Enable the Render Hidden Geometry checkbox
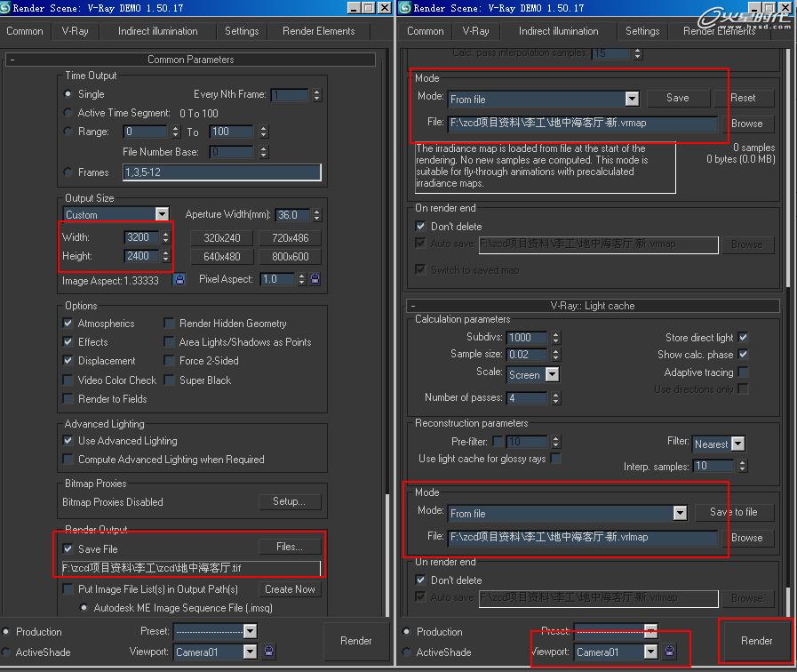Screen dimensions: 797x672 coord(170,324)
